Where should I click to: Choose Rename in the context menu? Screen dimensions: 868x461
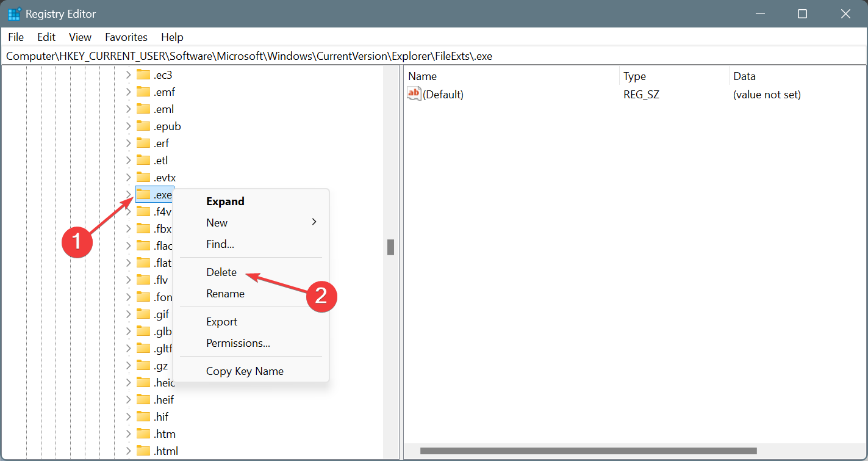pos(251,293)
